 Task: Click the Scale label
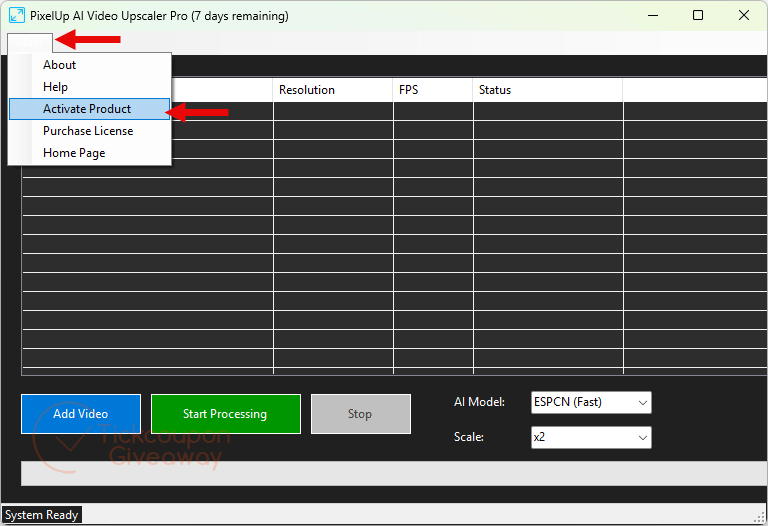click(x=469, y=437)
